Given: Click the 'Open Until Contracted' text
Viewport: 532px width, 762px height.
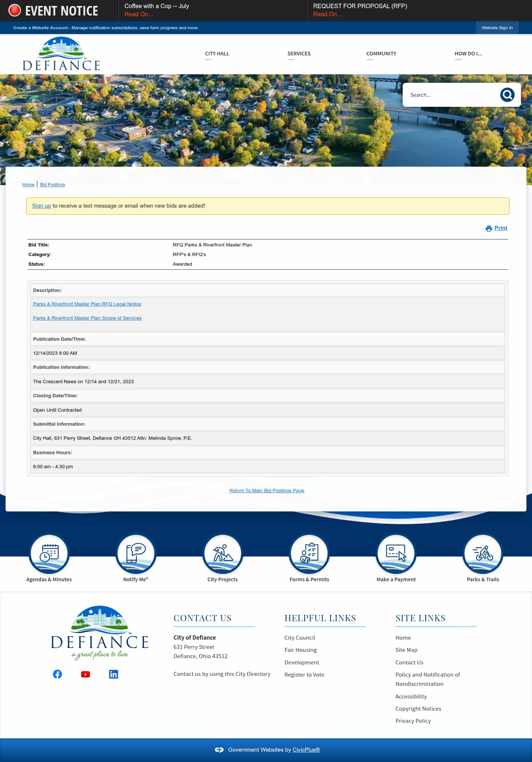Looking at the screenshot, I should click(x=57, y=410).
